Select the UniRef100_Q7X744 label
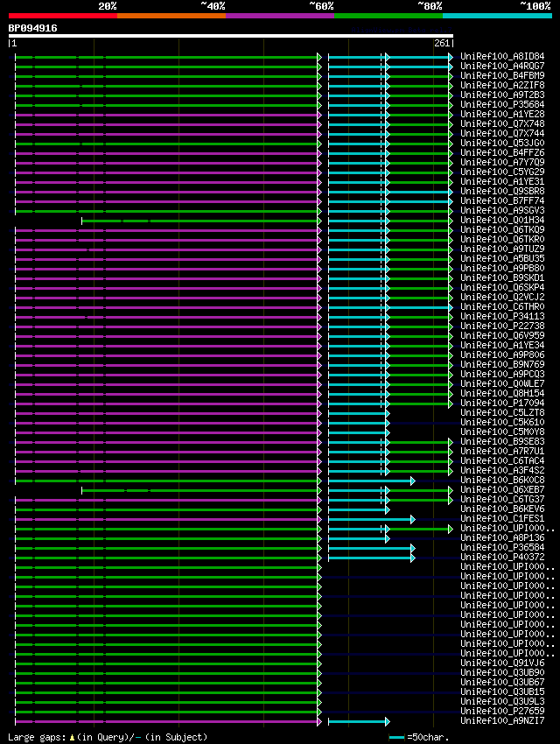Image resolution: width=560 pixels, height=744 pixels. (502, 133)
